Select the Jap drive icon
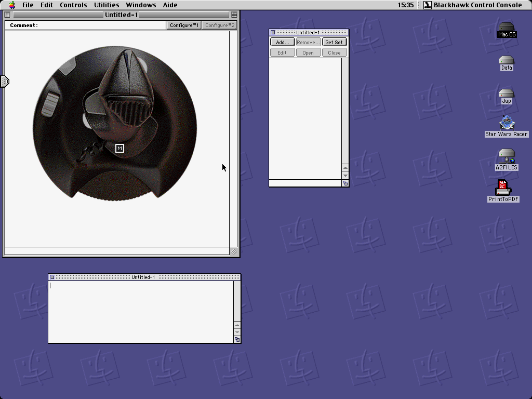 [x=506, y=94]
